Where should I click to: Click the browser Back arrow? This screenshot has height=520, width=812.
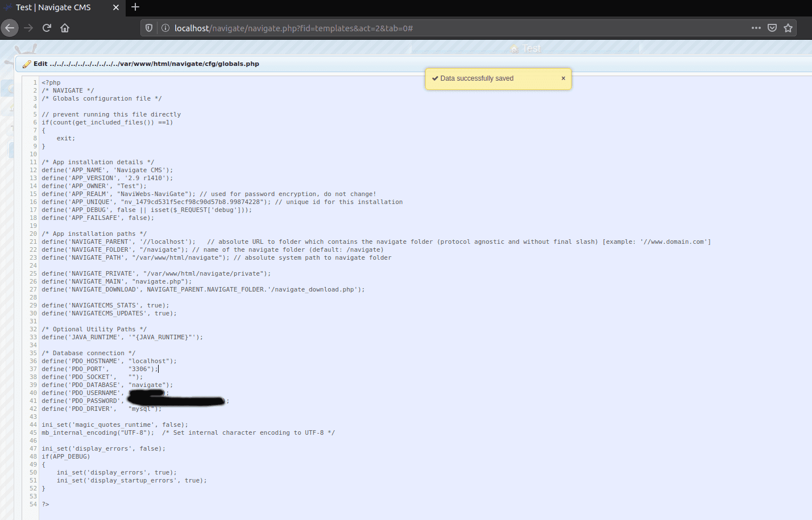pos(10,28)
